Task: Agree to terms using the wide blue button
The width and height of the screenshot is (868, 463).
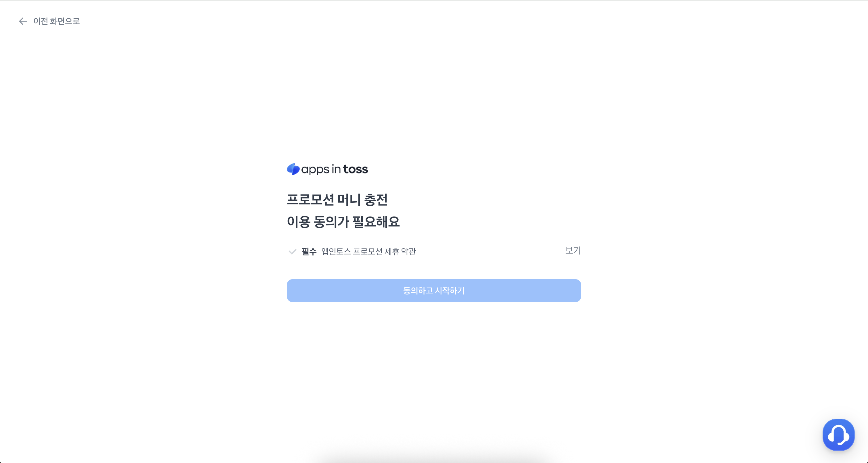Action: click(434, 291)
